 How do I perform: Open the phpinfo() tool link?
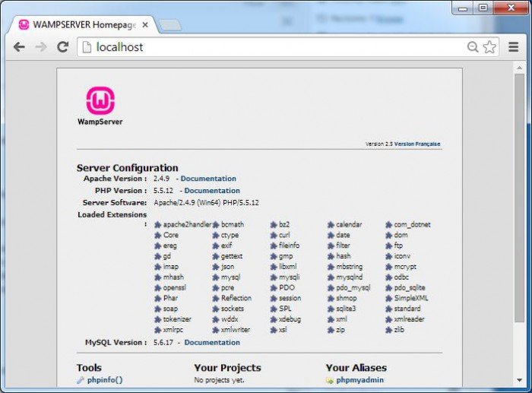105,380
